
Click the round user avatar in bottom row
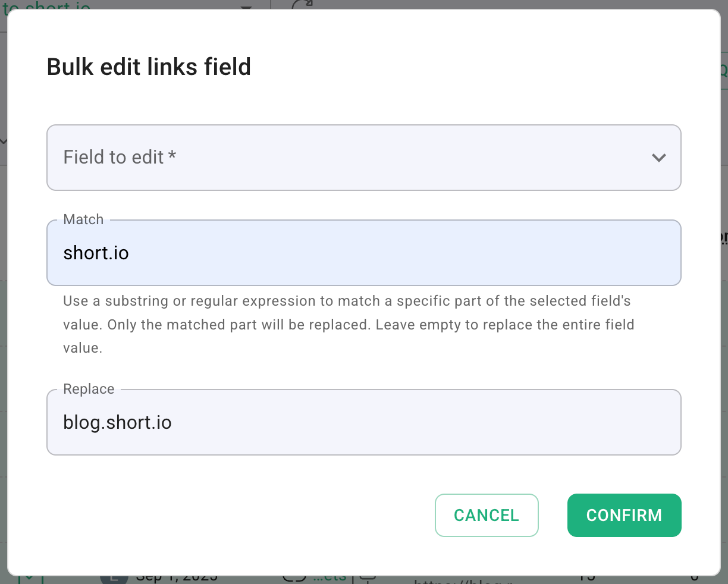(114, 579)
